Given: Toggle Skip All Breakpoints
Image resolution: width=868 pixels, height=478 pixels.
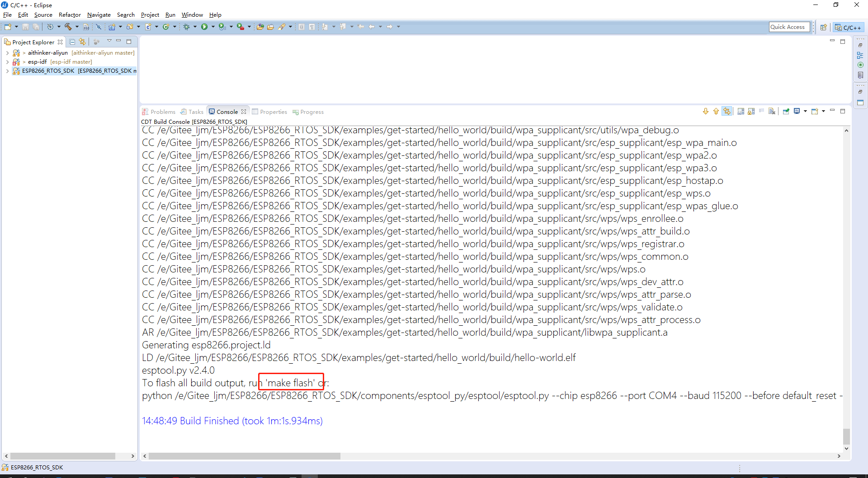Looking at the screenshot, I should pos(99,27).
